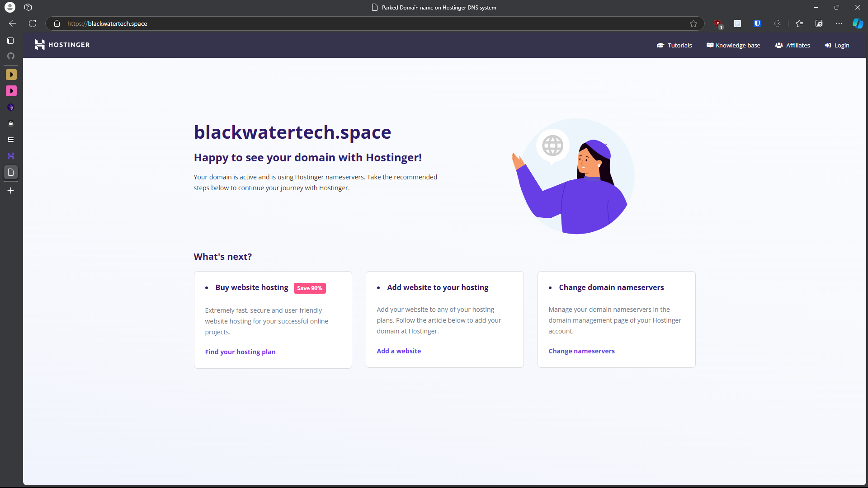Open the Extensions puzzle piece menu
The height and width of the screenshot is (488, 868).
tap(777, 23)
